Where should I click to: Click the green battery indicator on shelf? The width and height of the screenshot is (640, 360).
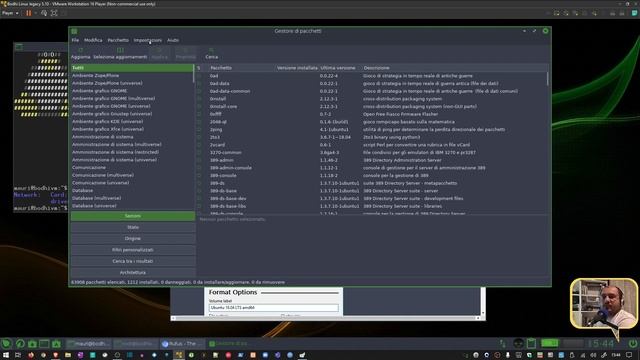click(549, 343)
